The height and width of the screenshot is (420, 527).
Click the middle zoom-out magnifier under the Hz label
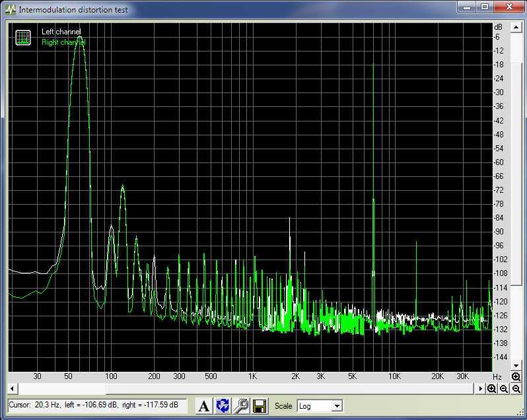(x=503, y=389)
